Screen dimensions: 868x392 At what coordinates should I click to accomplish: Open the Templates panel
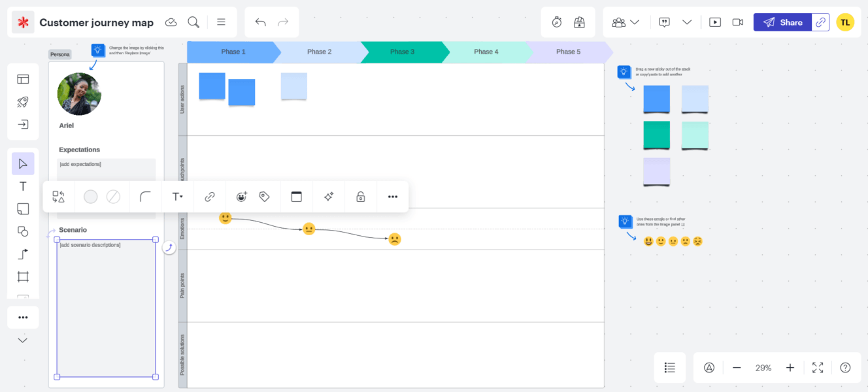click(x=23, y=78)
